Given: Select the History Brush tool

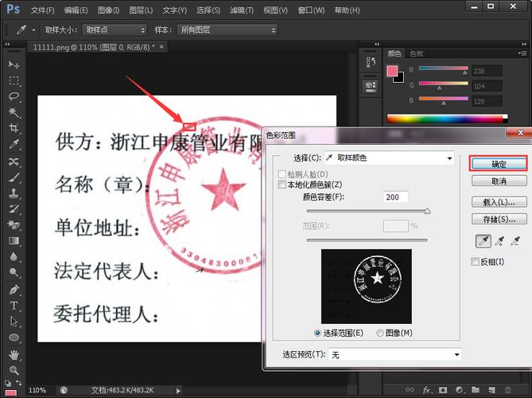Looking at the screenshot, I should click(14, 209).
